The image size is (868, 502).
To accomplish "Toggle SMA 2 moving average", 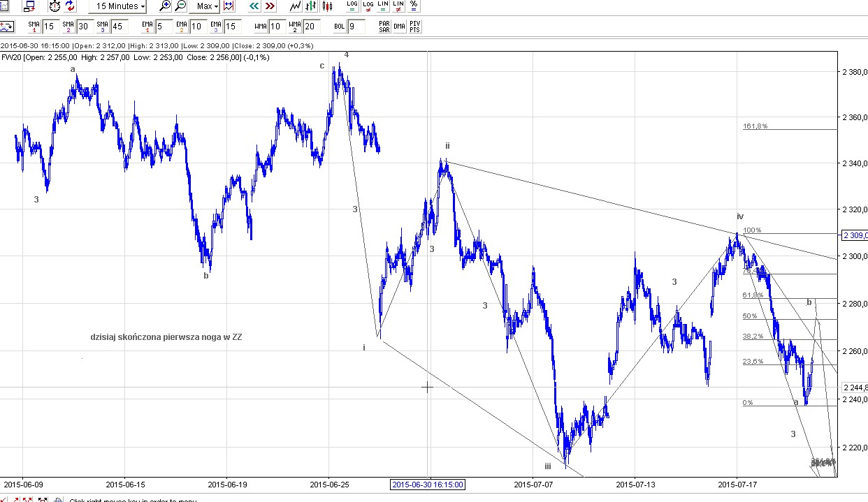I will [68, 27].
